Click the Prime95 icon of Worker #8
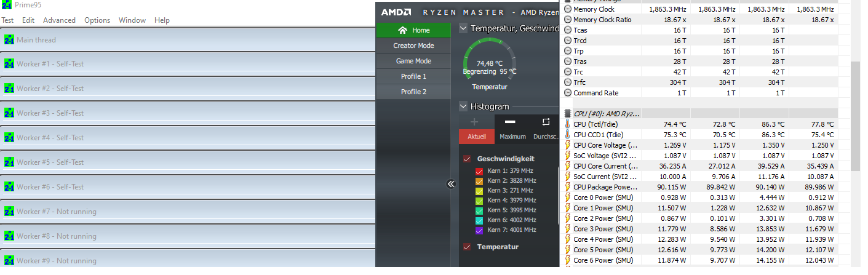 9,236
